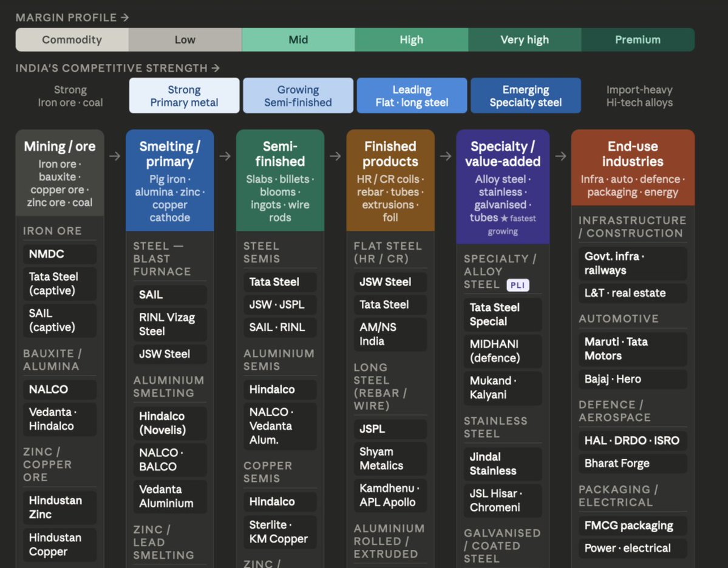The height and width of the screenshot is (568, 728).
Task: Select the JSW · JSPL card
Action: 280,305
